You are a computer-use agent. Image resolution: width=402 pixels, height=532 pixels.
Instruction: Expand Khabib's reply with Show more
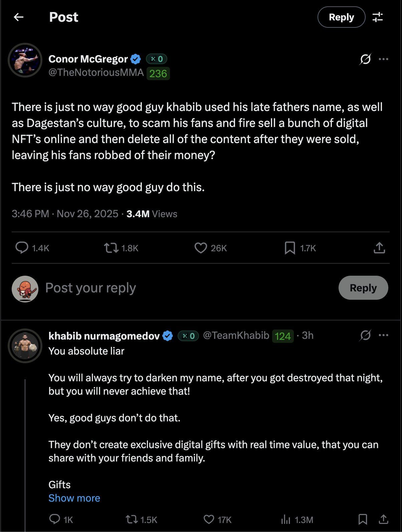[x=74, y=498]
